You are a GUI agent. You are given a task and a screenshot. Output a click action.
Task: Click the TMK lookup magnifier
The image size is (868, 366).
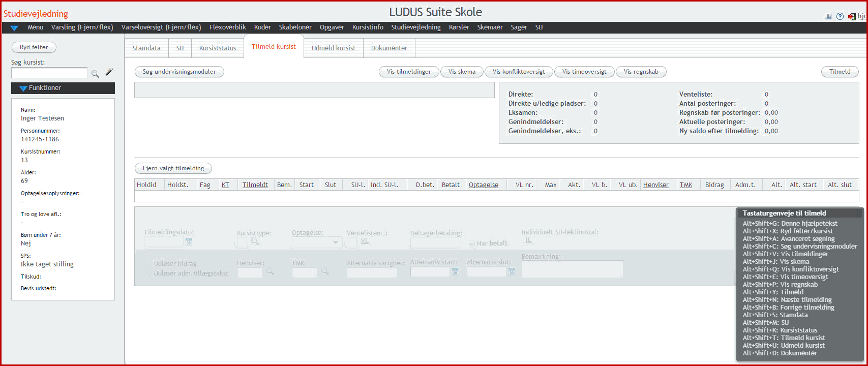(x=325, y=272)
